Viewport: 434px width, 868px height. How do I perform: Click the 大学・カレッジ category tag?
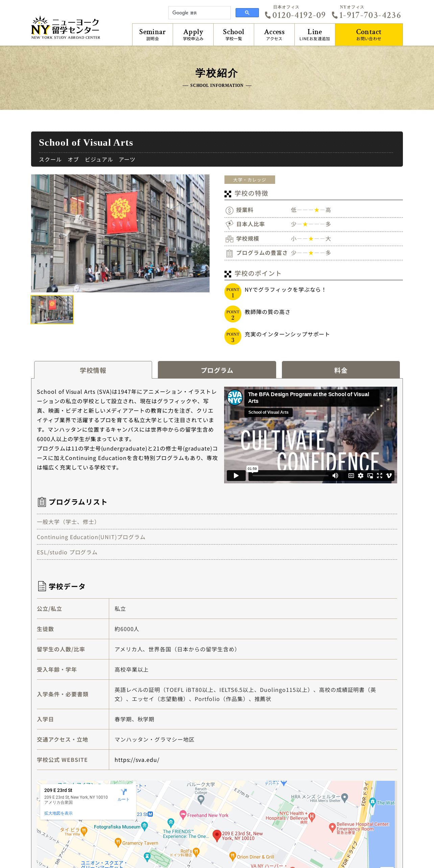(x=250, y=180)
